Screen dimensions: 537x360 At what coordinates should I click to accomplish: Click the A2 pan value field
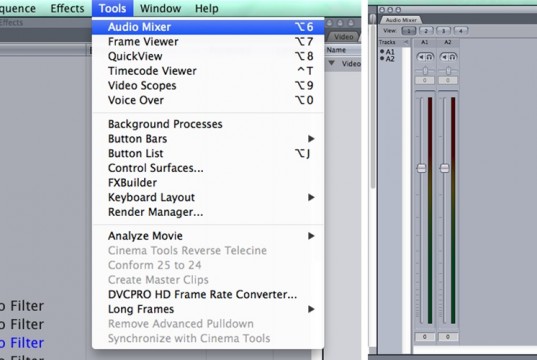click(448, 80)
